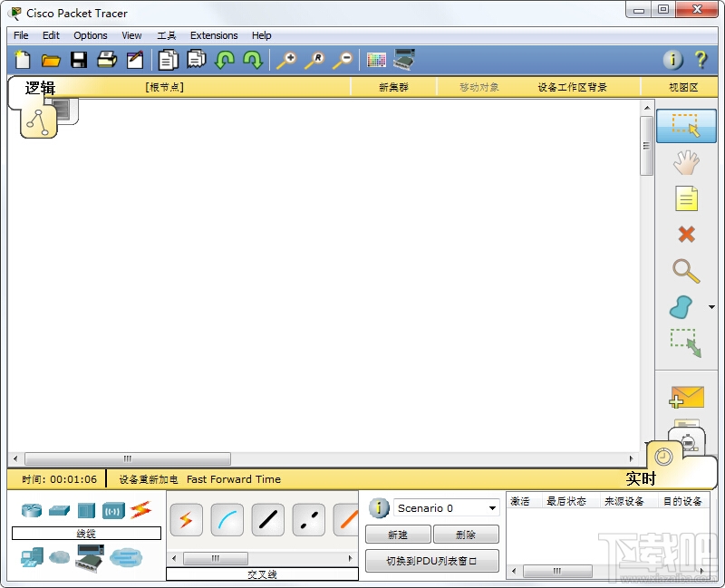The height and width of the screenshot is (588, 725).
Task: Select the Wireless Devices category
Action: (x=114, y=511)
